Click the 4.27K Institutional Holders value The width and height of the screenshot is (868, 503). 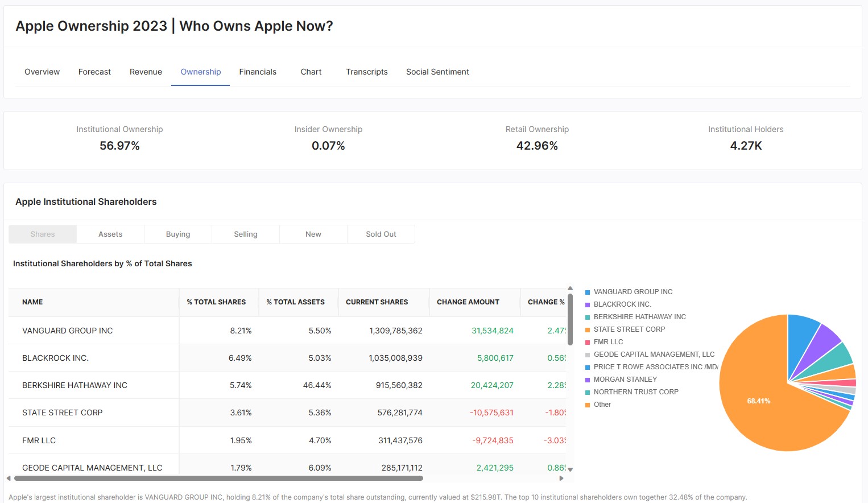(x=746, y=146)
